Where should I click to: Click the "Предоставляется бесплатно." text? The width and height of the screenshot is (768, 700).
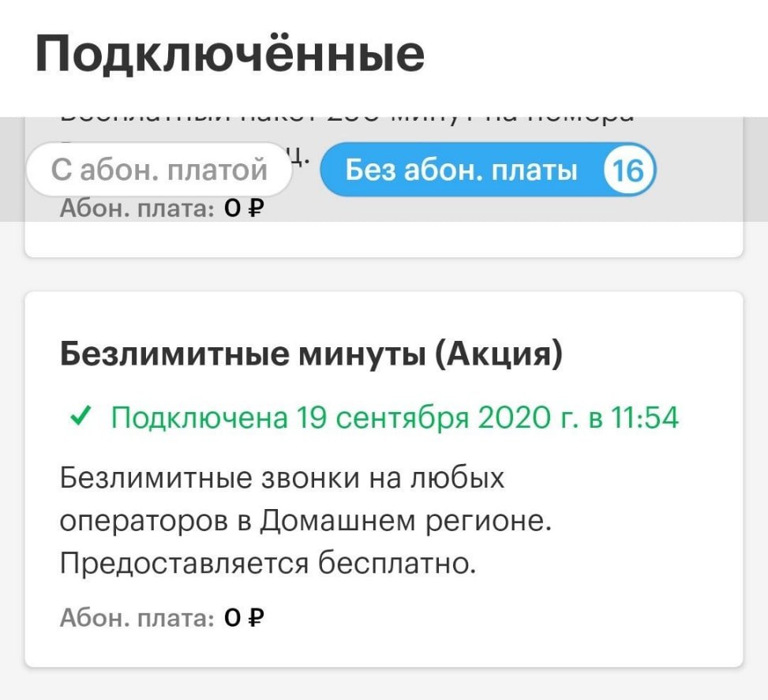[268, 563]
